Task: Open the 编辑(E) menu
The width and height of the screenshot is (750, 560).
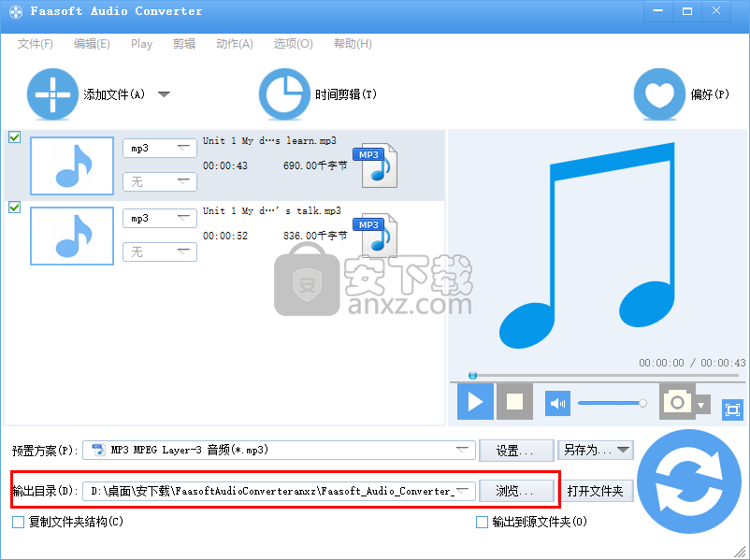Action: coord(92,44)
